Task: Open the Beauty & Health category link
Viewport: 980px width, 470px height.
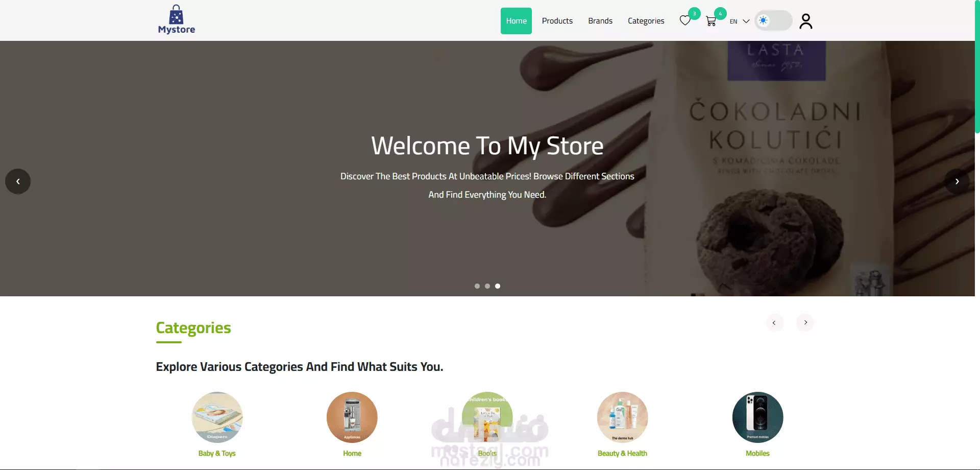Action: (x=622, y=453)
